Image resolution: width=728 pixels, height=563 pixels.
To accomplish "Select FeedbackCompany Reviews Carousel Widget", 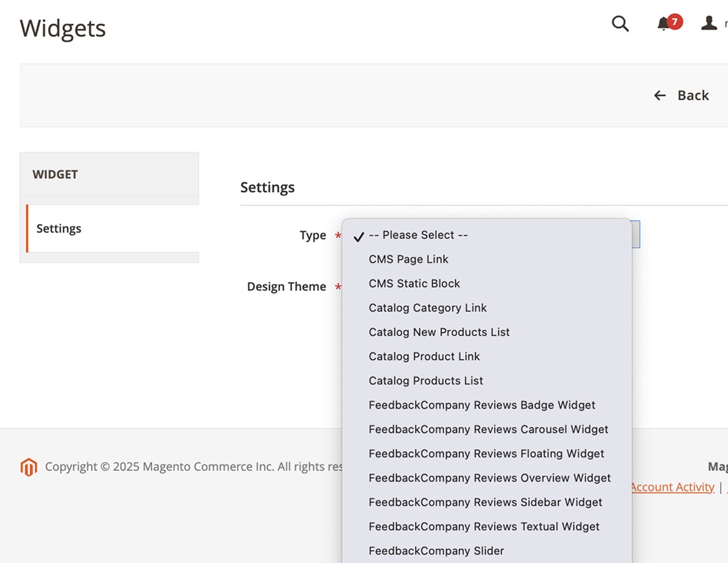I will coord(487,430).
